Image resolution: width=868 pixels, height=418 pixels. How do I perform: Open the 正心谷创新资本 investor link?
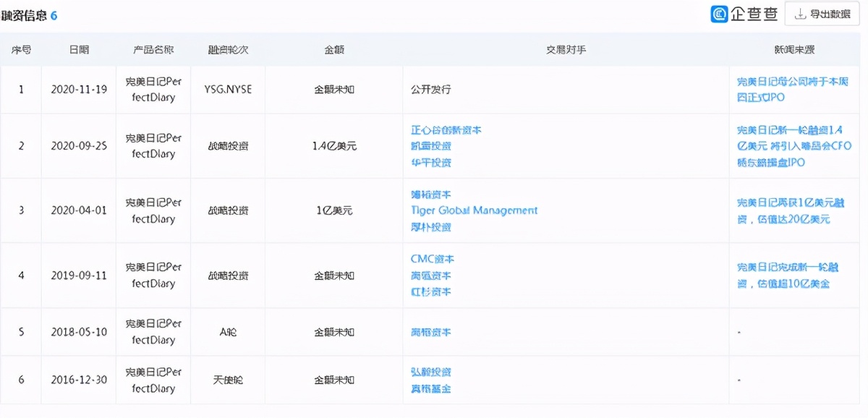(x=446, y=130)
